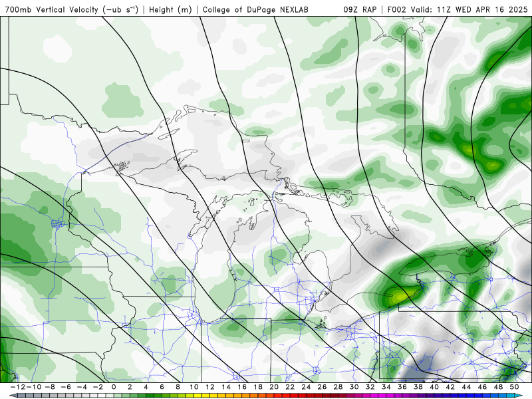Click the '12' color scale label
The width and height of the screenshot is (532, 399).
click(x=210, y=387)
